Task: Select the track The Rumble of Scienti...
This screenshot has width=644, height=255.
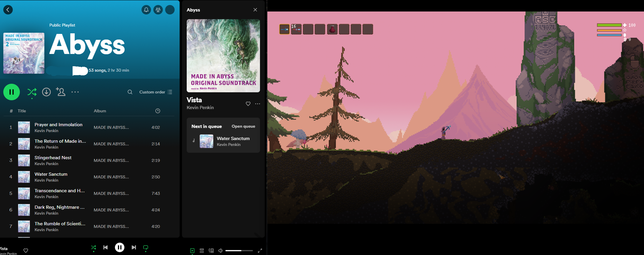Action: pos(60,223)
